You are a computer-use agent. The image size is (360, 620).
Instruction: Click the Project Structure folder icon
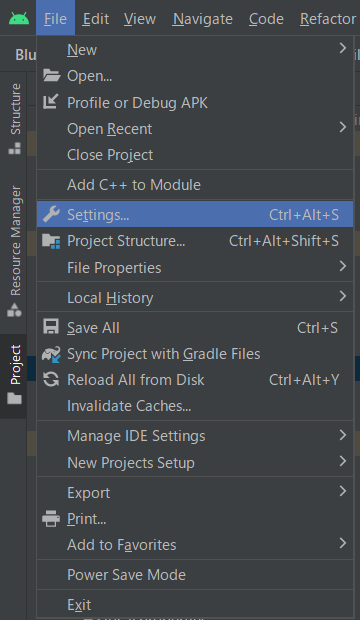[51, 241]
